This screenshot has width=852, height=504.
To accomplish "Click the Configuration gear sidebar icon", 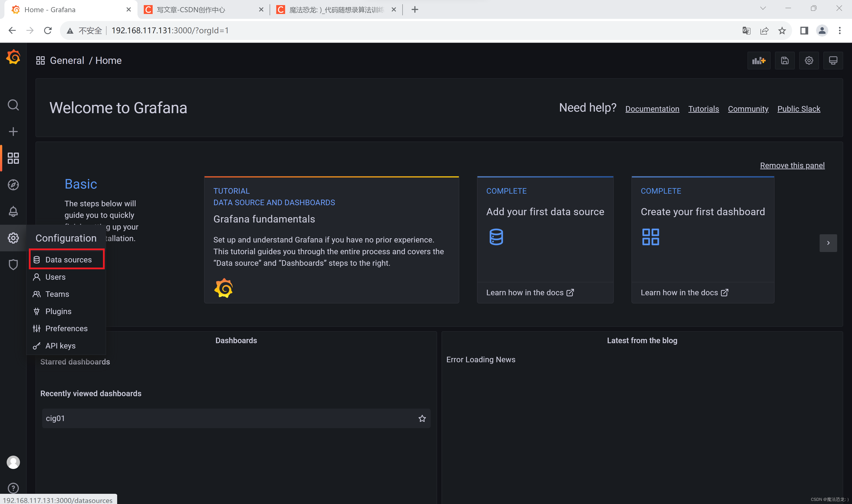I will pos(13,238).
